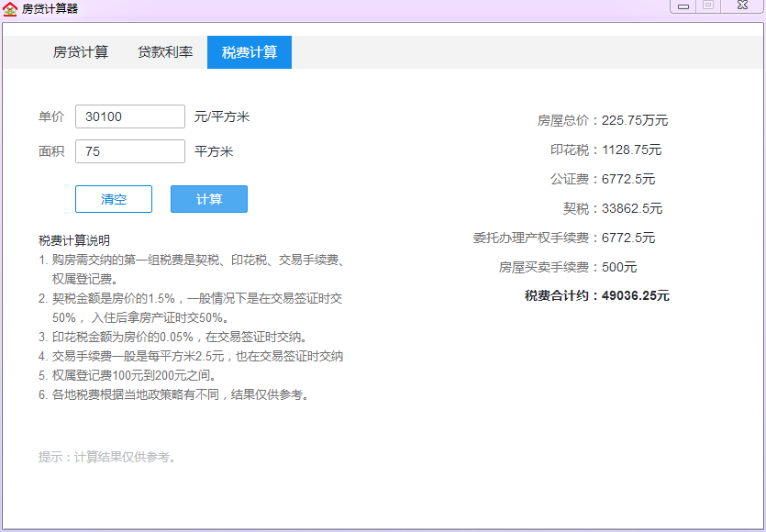This screenshot has width=766, height=532.
Task: Click the 房屋买卖手续费 result line
Action: 567,267
